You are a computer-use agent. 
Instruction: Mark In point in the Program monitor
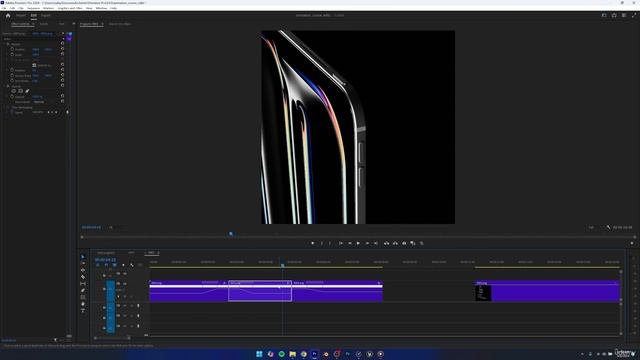[x=322, y=243]
